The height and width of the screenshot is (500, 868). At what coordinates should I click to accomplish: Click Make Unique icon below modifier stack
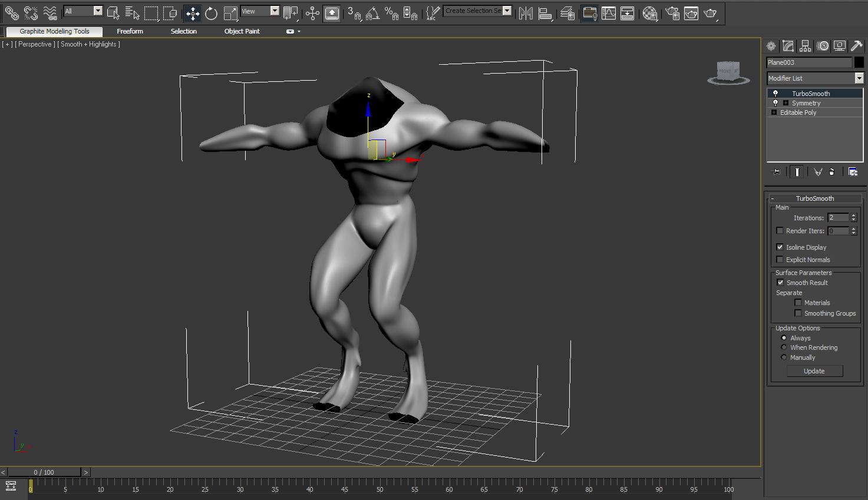coord(818,171)
